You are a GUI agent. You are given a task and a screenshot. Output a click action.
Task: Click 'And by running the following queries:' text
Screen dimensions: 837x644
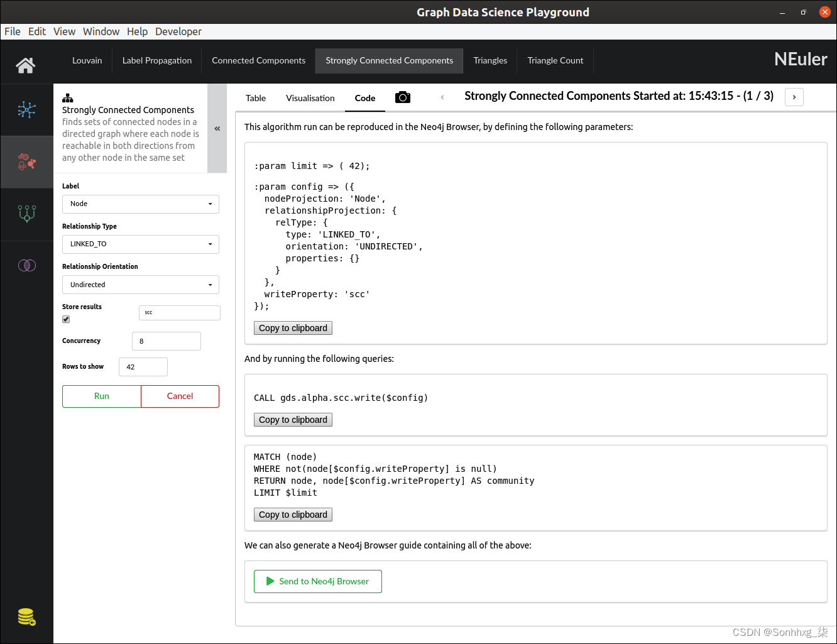319,359
